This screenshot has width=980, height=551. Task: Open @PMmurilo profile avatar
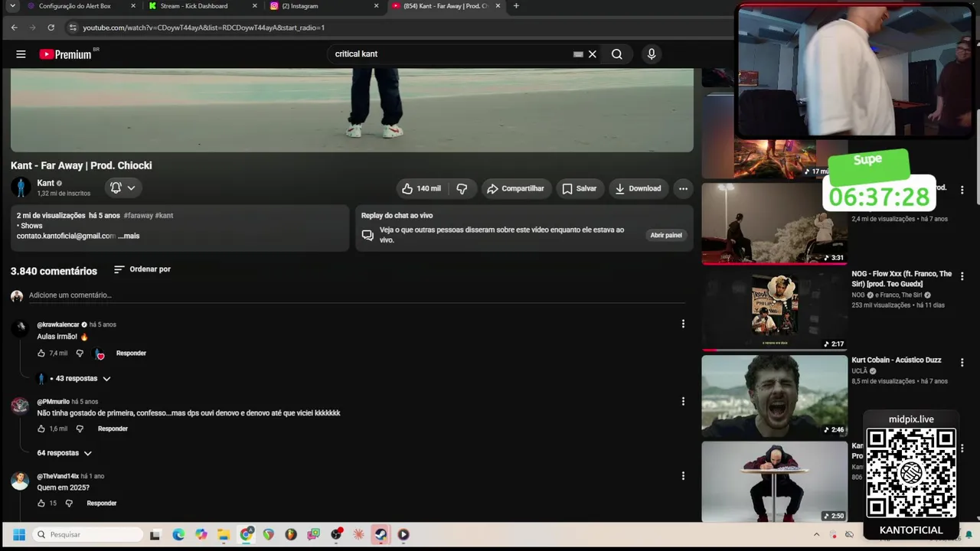pos(21,406)
